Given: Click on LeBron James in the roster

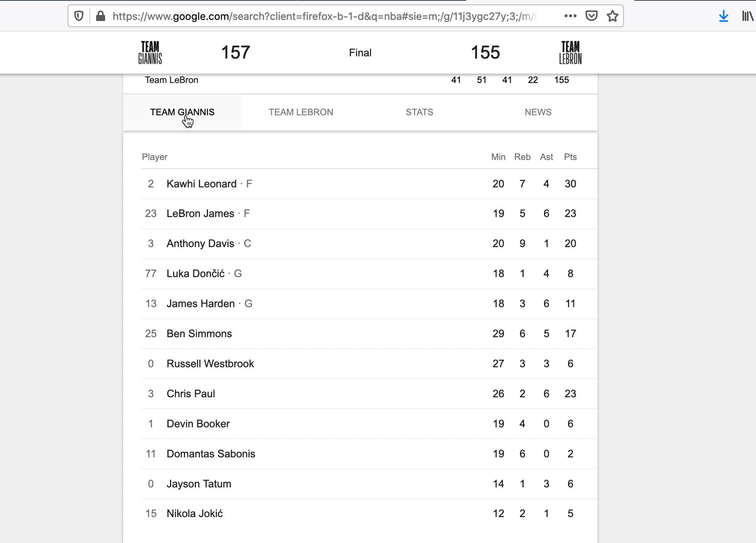Looking at the screenshot, I should coord(200,214).
